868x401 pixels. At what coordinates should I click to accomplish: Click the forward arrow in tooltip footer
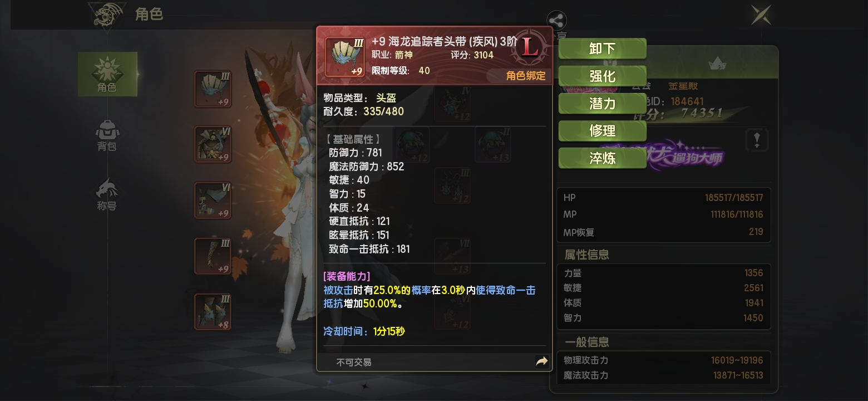pyautogui.click(x=541, y=362)
